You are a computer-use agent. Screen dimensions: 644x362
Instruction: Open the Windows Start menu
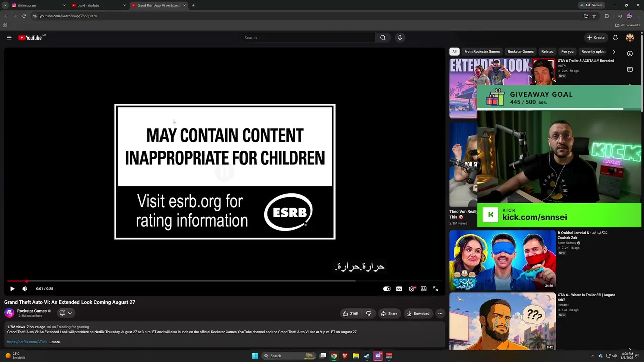pos(255,356)
